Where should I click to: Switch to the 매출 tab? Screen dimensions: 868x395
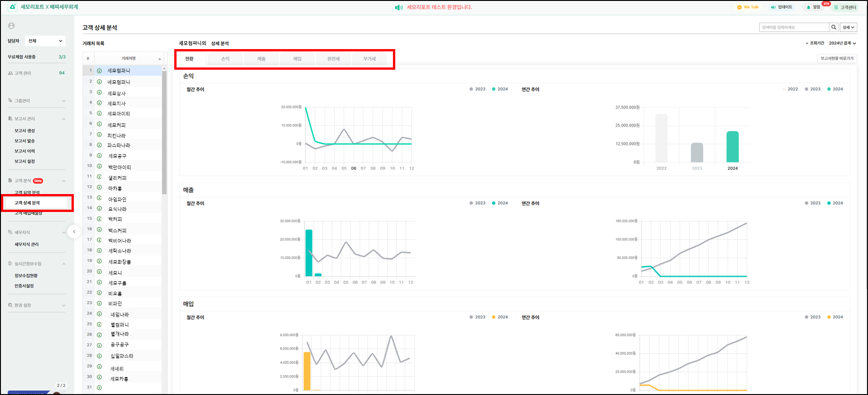tap(261, 59)
